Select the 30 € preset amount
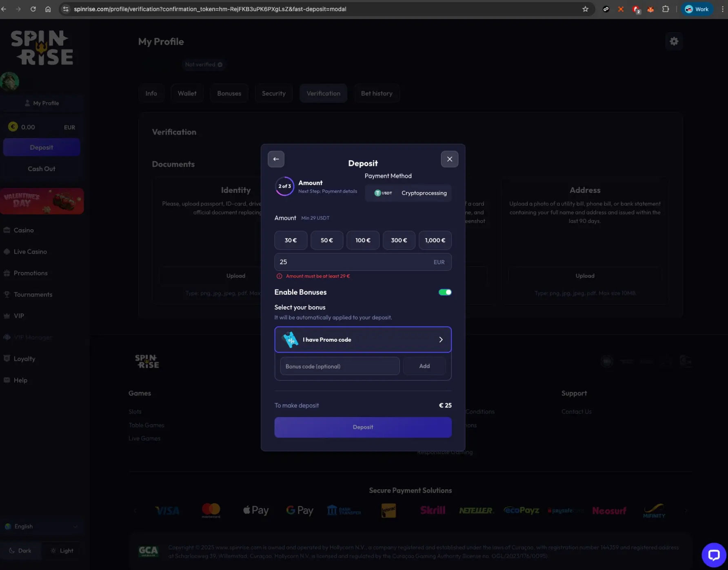This screenshot has height=570, width=728. [x=291, y=240]
